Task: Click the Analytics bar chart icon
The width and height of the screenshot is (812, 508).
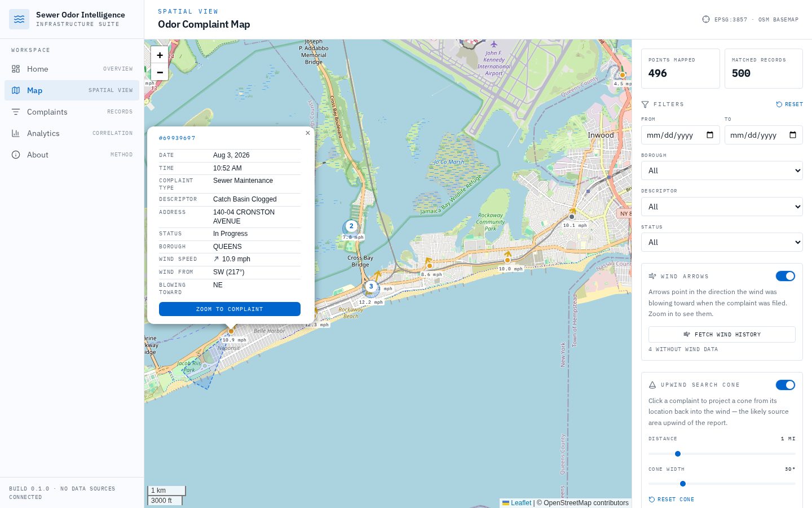Action: pyautogui.click(x=16, y=133)
